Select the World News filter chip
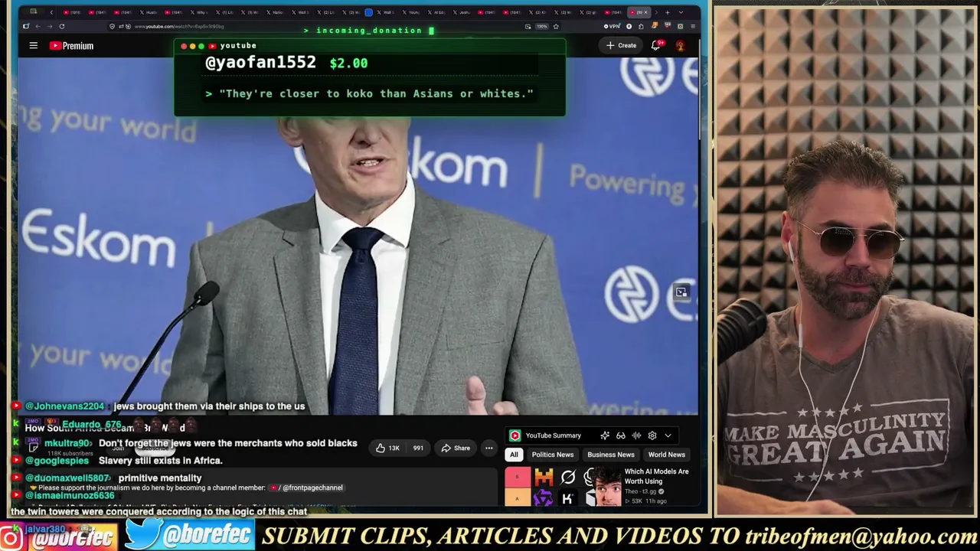This screenshot has width=980, height=551. point(667,455)
